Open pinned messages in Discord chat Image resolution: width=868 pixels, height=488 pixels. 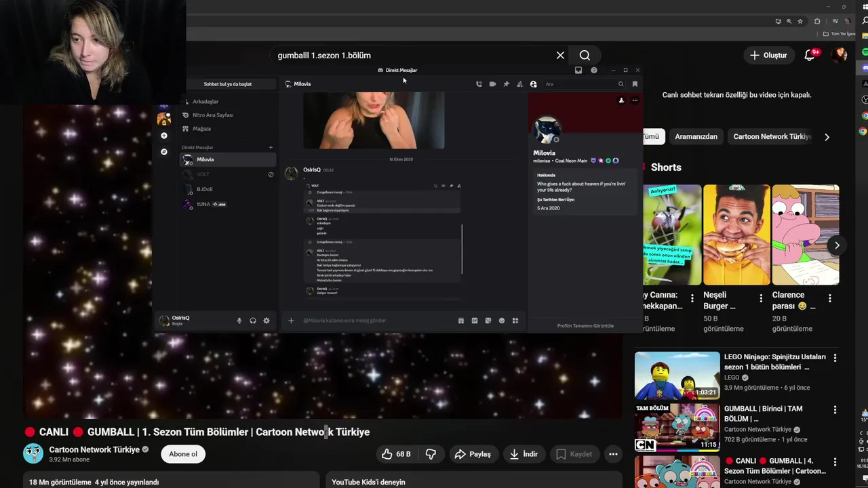click(x=506, y=84)
